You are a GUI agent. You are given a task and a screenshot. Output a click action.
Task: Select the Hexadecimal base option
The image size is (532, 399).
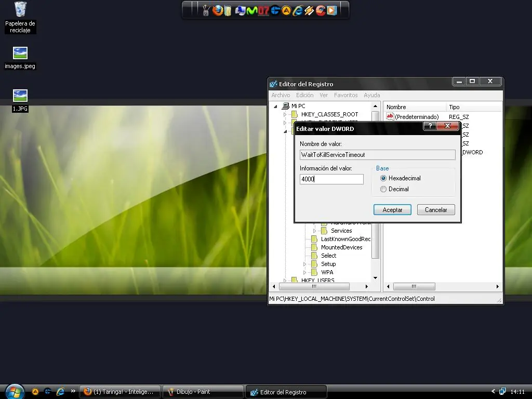383,178
